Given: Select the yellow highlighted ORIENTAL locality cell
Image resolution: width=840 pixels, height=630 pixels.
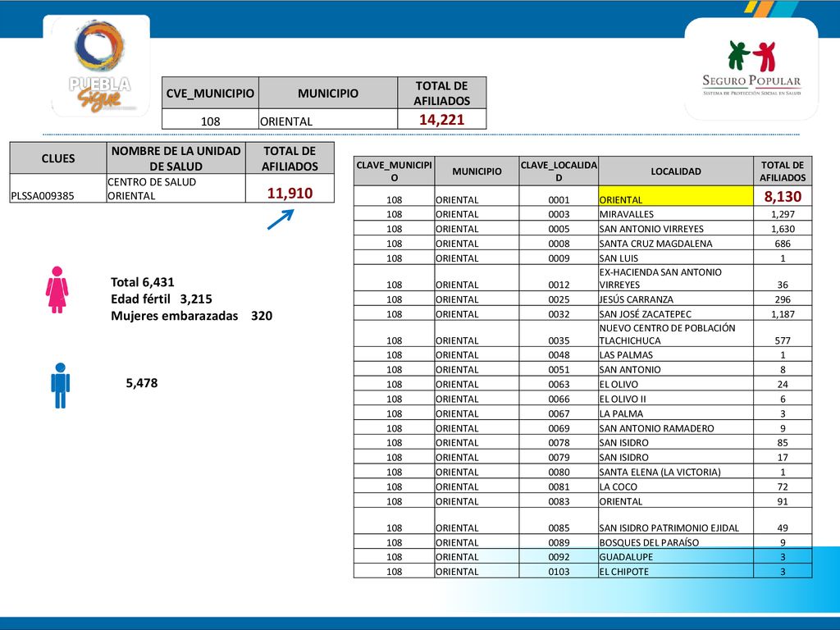Looking at the screenshot, I should click(676, 197).
